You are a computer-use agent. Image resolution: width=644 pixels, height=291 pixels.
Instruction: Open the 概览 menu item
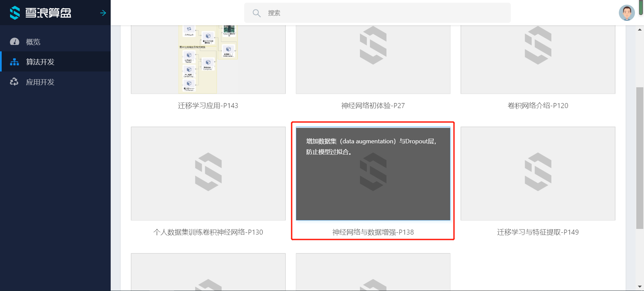[x=33, y=42]
